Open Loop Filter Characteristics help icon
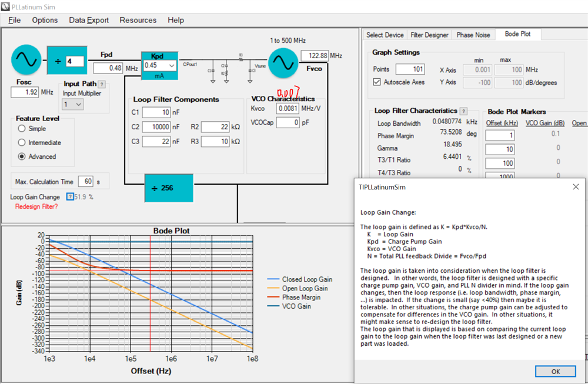This screenshot has width=588, height=384. 463,111
